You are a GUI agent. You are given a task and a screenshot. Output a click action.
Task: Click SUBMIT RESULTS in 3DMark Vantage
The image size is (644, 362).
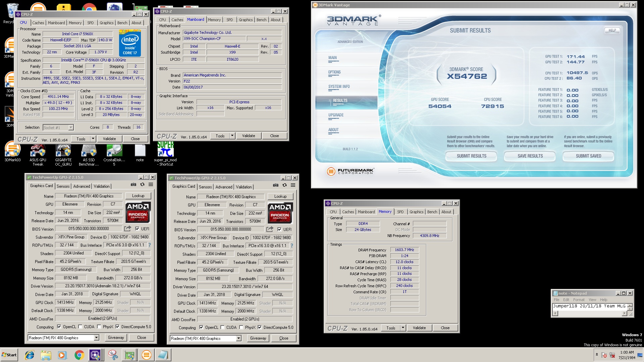471,156
